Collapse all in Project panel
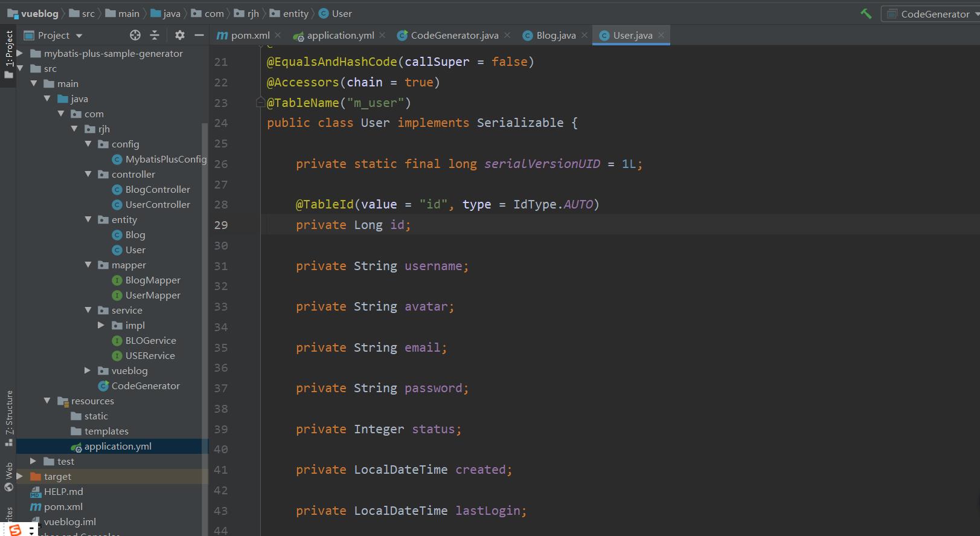Viewport: 980px width, 536px height. pos(155,35)
